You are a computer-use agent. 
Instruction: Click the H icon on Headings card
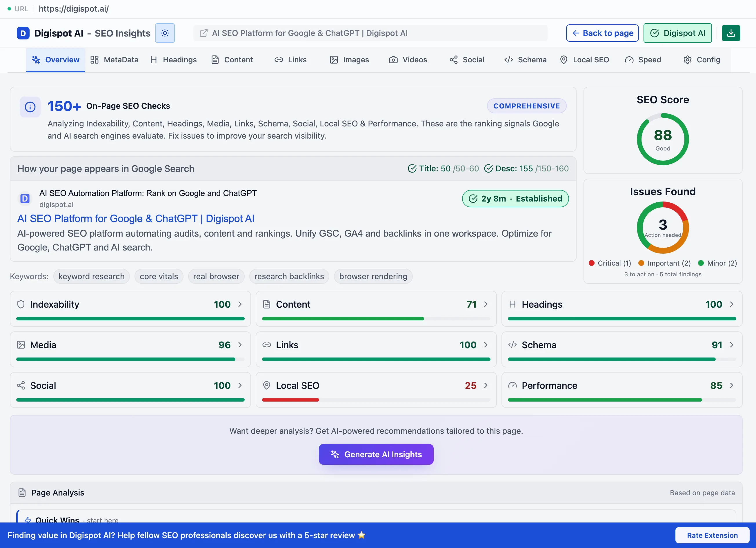(512, 304)
